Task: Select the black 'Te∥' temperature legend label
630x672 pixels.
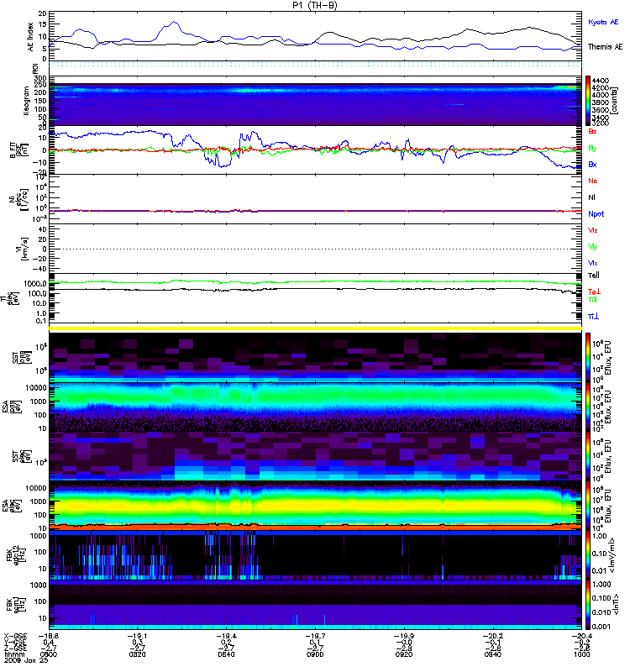Action: pyautogui.click(x=593, y=276)
